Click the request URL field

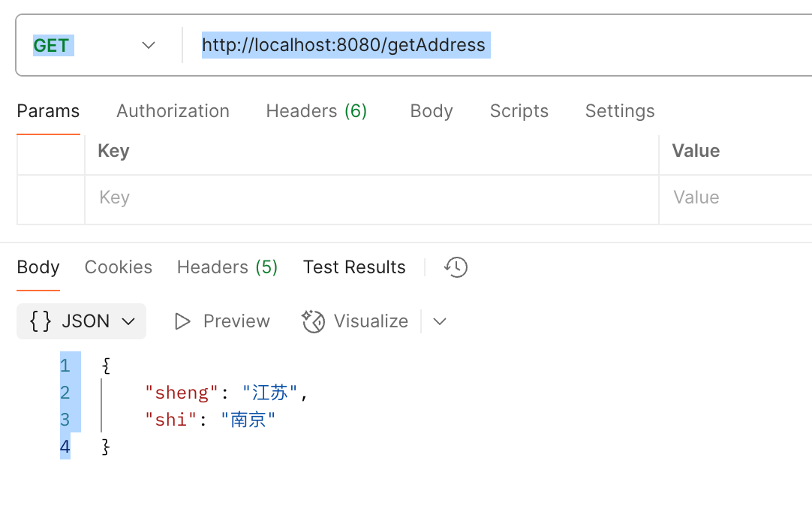click(x=345, y=45)
